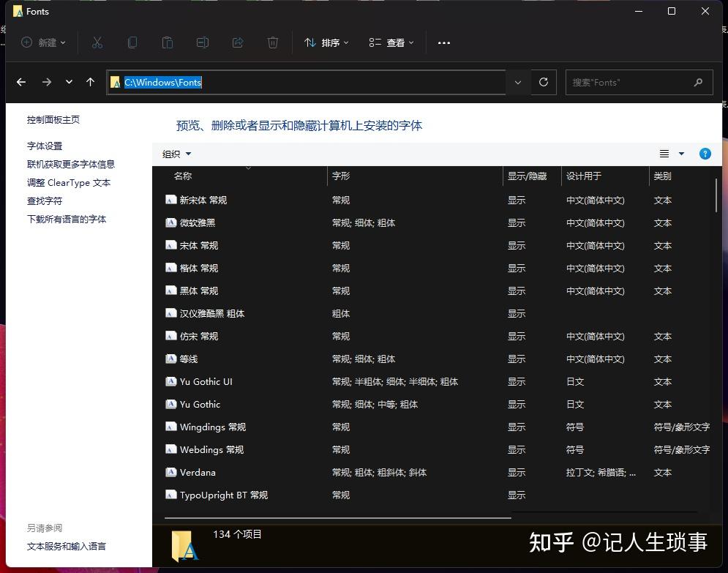Sort by the 显示/隐藏 column header

point(527,176)
